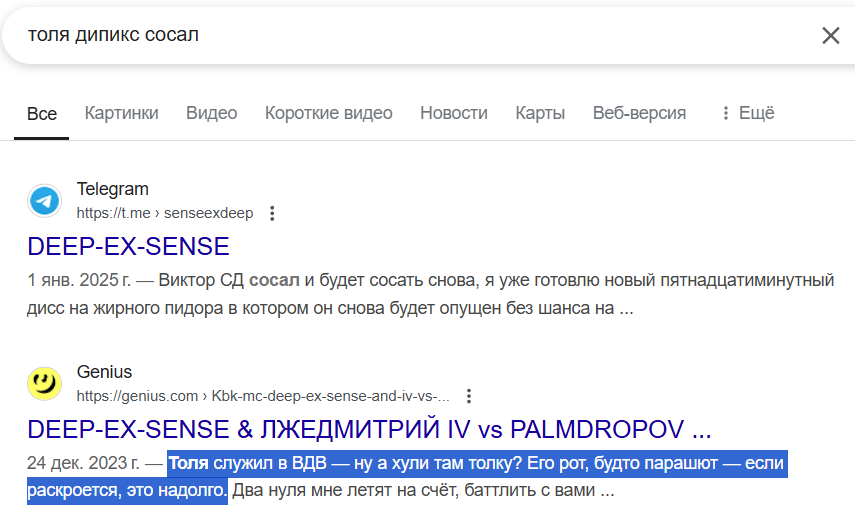The image size is (855, 517).
Task: Open the t.me senseexdeep URL
Action: (x=165, y=213)
